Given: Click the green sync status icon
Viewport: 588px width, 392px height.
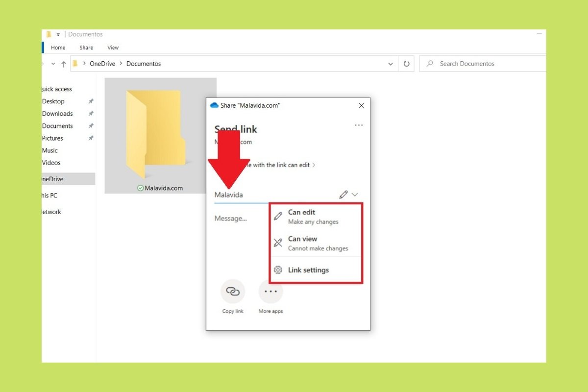Looking at the screenshot, I should (x=141, y=188).
